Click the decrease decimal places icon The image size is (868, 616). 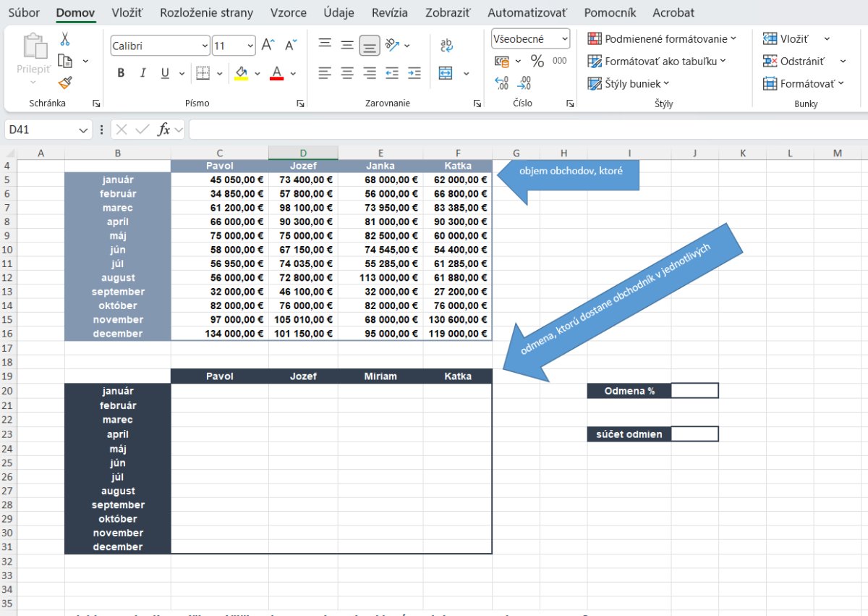525,83
